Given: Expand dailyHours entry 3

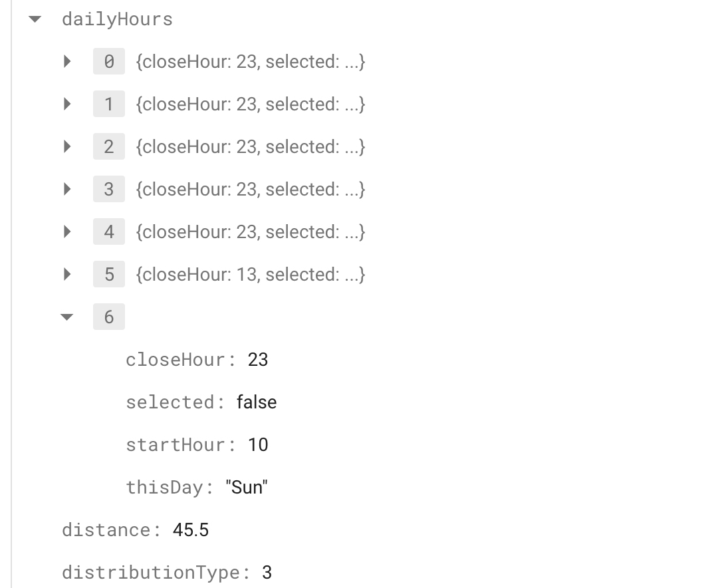Looking at the screenshot, I should [x=67, y=189].
